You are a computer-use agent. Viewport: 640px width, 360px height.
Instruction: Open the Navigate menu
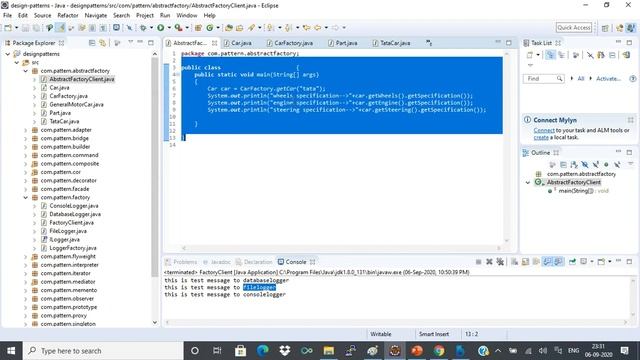[x=96, y=16]
